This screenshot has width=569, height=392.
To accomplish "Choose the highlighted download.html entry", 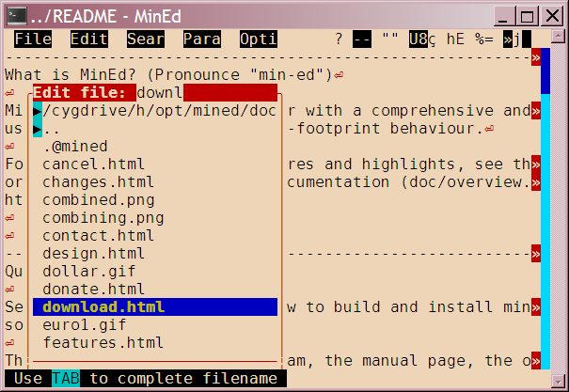I will click(x=155, y=306).
